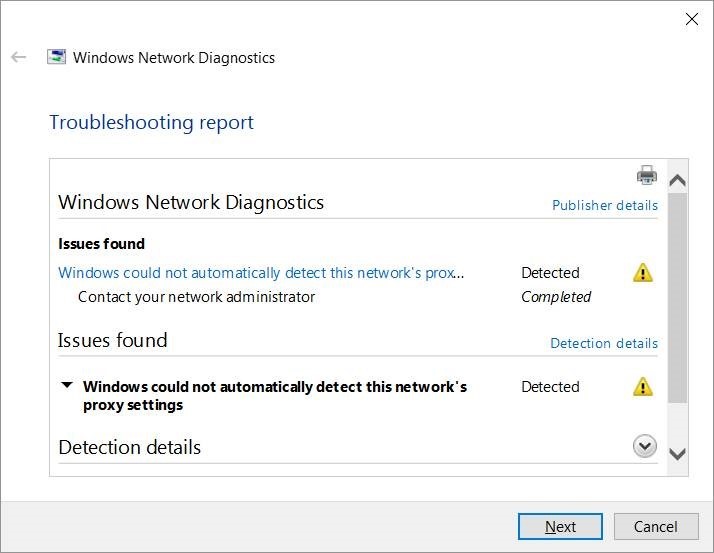Close the troubleshooting window
714x553 pixels.
point(691,19)
